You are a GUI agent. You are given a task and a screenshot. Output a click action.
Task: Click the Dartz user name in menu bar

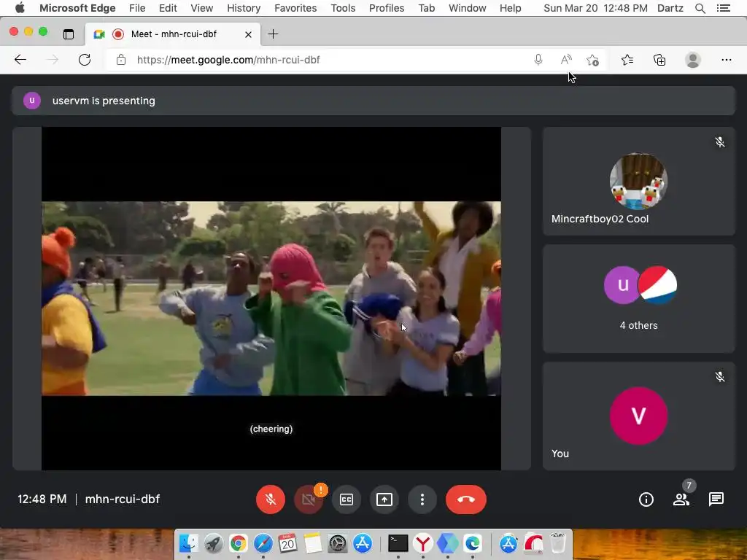click(x=670, y=8)
